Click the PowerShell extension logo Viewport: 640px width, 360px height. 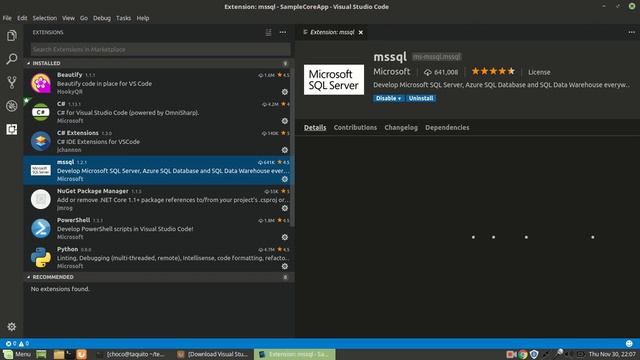pos(41,228)
